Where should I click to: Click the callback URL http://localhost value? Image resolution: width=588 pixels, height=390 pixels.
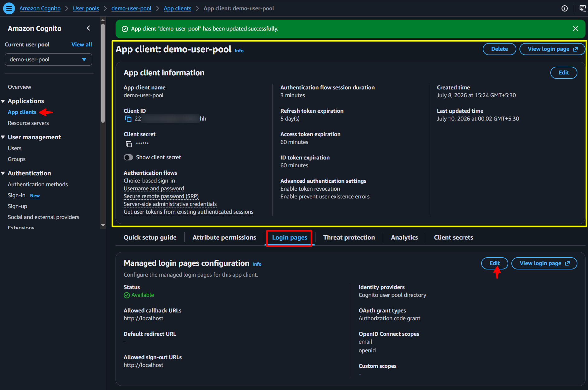(x=143, y=318)
